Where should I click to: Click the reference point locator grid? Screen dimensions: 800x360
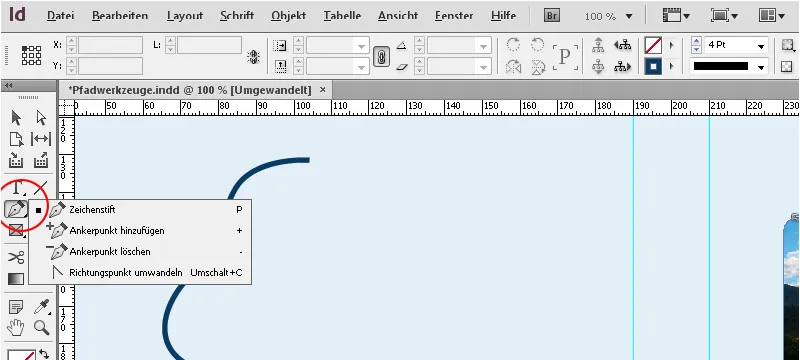31,55
